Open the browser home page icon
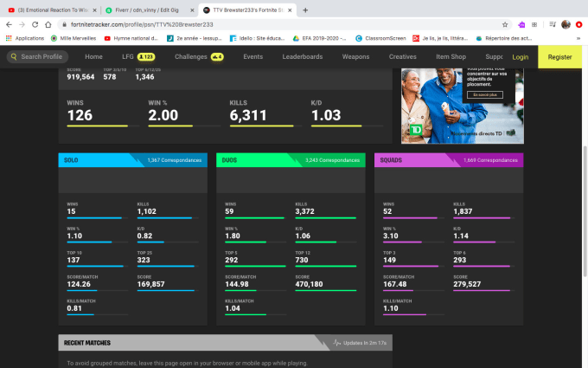588x368 pixels. tap(48, 24)
